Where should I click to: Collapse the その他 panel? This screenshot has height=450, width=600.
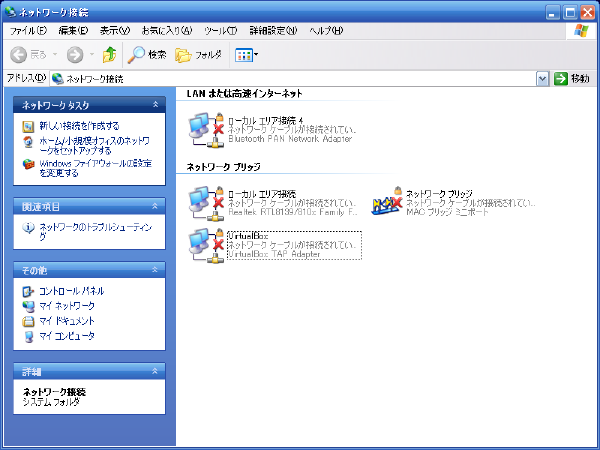click(x=155, y=270)
